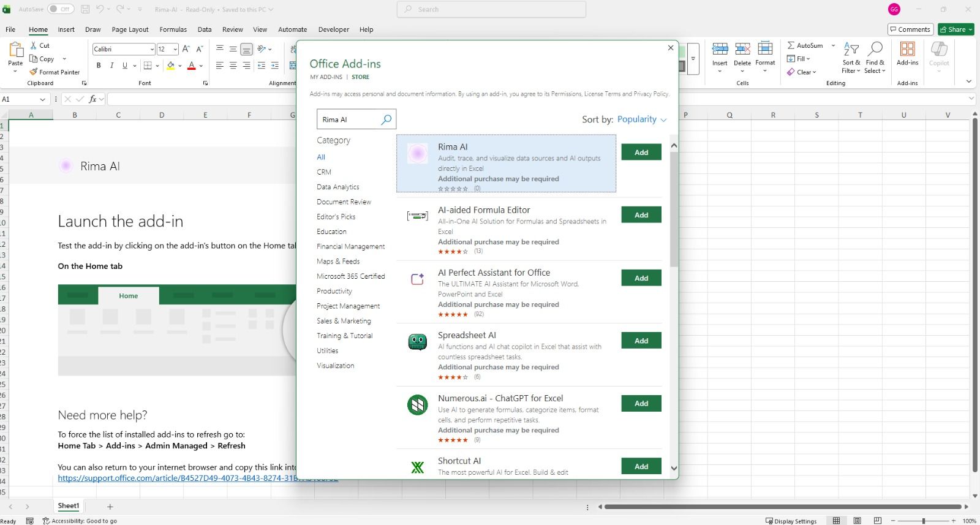980x525 pixels.
Task: Click the Find & Select magnifier
Action: (x=875, y=49)
